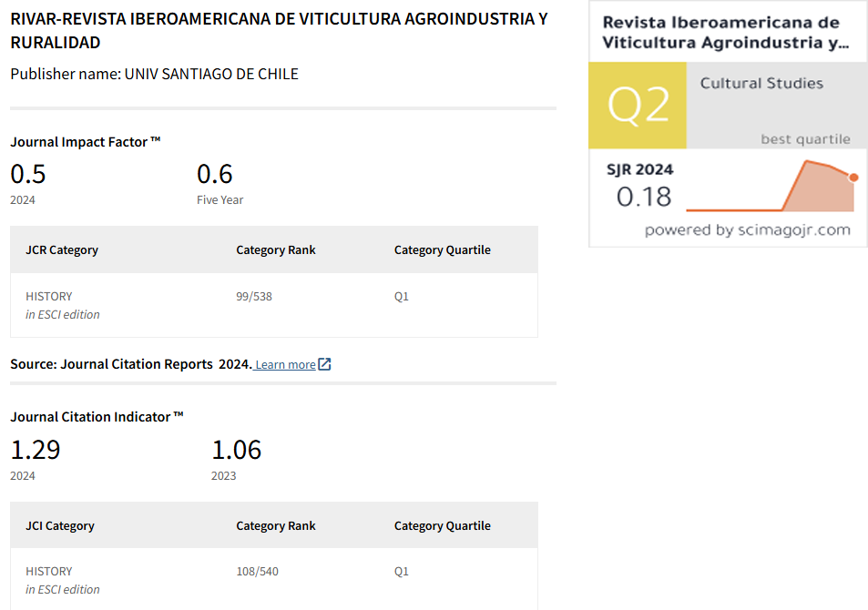Open the powered by scimagojr.com text
The image size is (868, 610).
click(747, 230)
